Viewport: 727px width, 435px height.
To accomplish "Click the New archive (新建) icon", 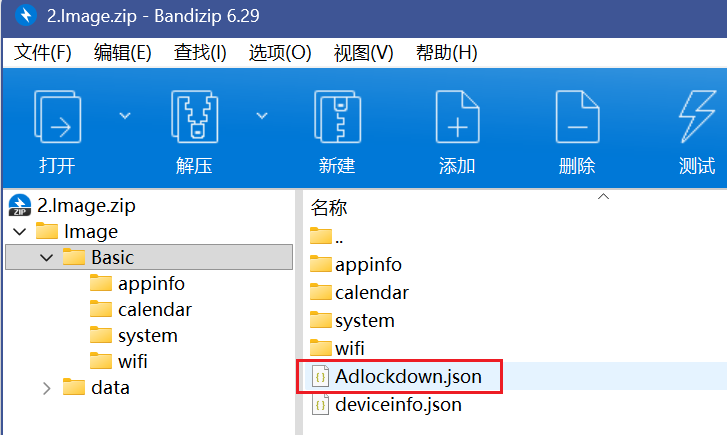I will (337, 118).
